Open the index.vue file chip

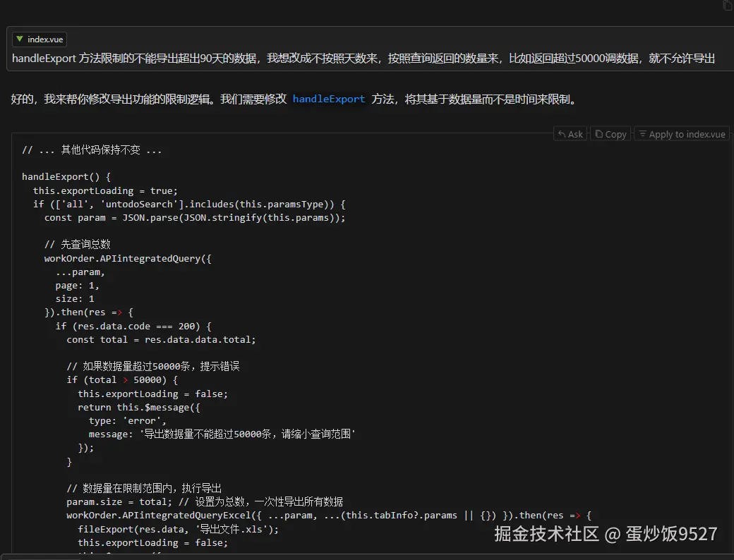pyautogui.click(x=40, y=39)
